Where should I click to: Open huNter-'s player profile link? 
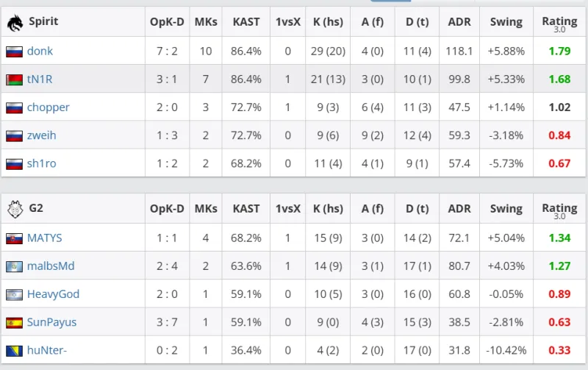pyautogui.click(x=47, y=350)
